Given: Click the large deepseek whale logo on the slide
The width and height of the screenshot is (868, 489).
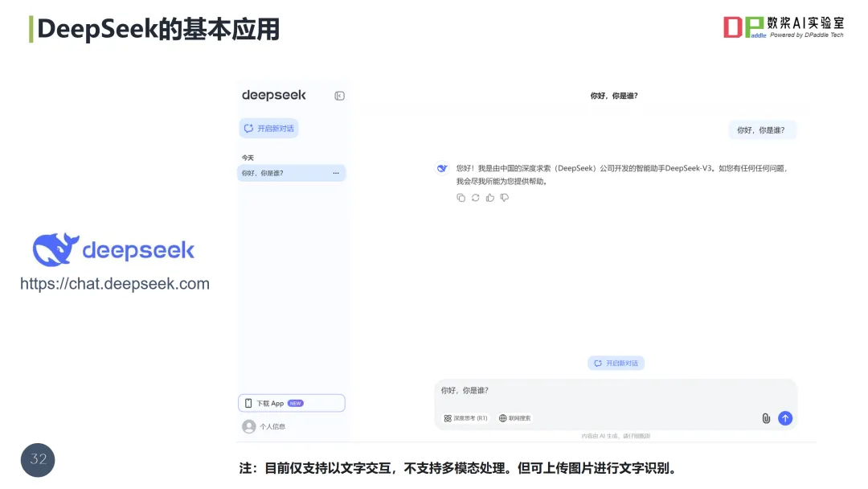Looking at the screenshot, I should click(x=113, y=249).
